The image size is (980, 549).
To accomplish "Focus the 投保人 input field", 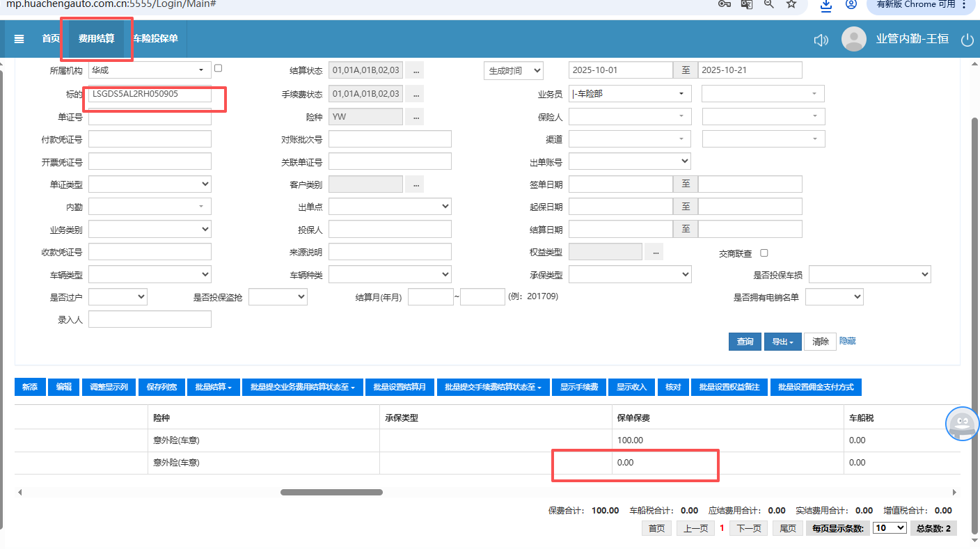I will point(390,229).
